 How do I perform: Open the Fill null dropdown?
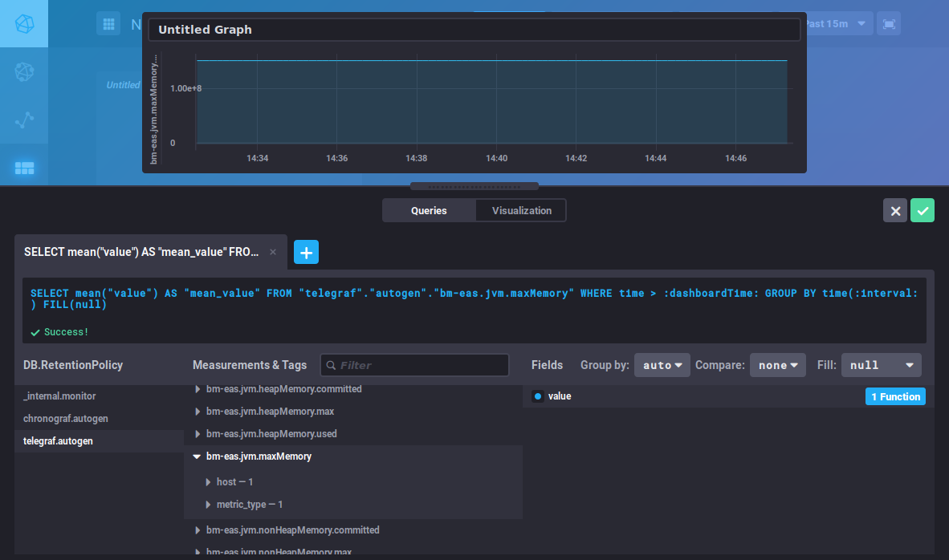pyautogui.click(x=882, y=365)
